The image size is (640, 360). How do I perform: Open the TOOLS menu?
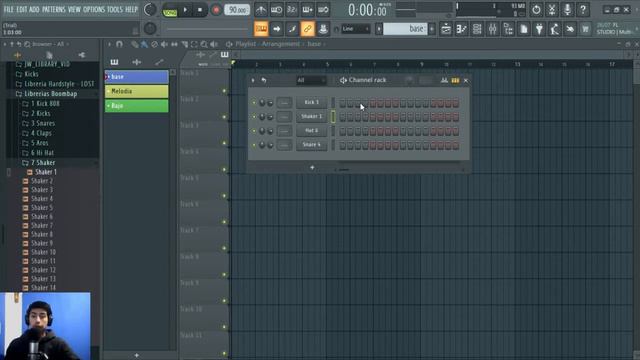115,9
